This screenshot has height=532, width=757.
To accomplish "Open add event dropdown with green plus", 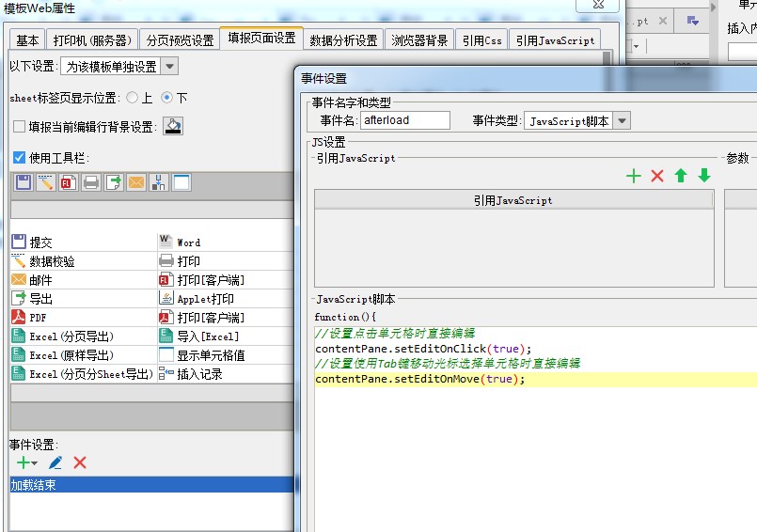I will 27,462.
